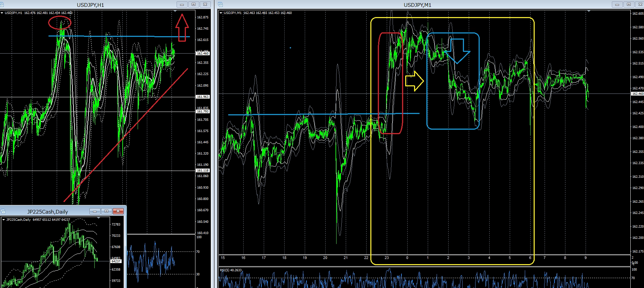The height and width of the screenshot is (288, 644).
Task: Click the 162.460 current price label on H1
Action: click(x=203, y=53)
